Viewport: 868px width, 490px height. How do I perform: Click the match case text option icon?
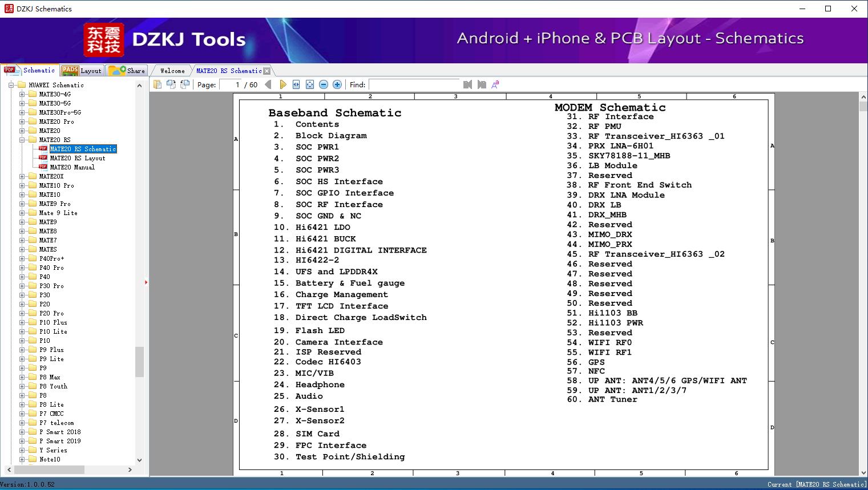(495, 84)
